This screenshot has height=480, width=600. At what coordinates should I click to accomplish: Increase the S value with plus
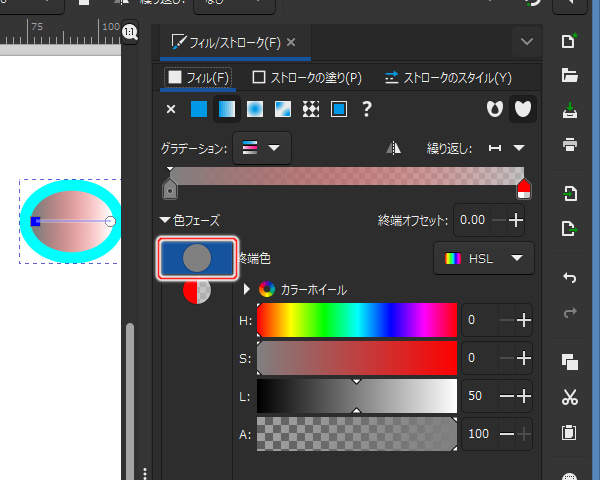(523, 358)
